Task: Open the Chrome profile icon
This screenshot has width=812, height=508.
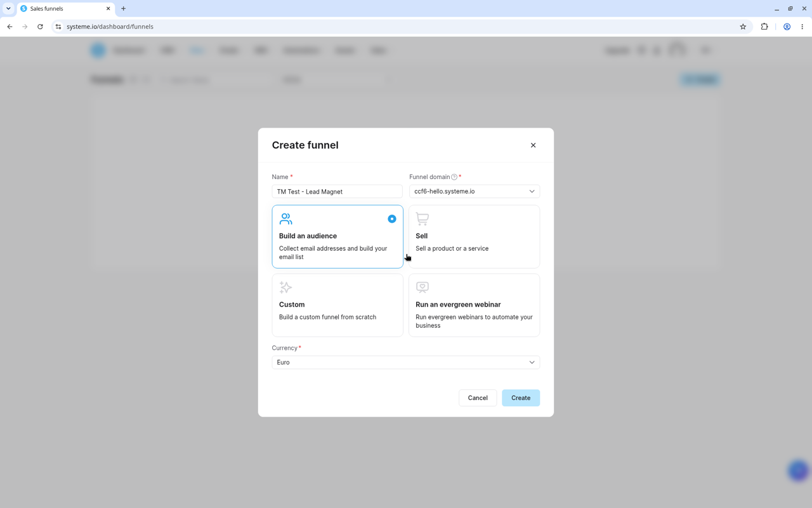Action: (x=787, y=27)
